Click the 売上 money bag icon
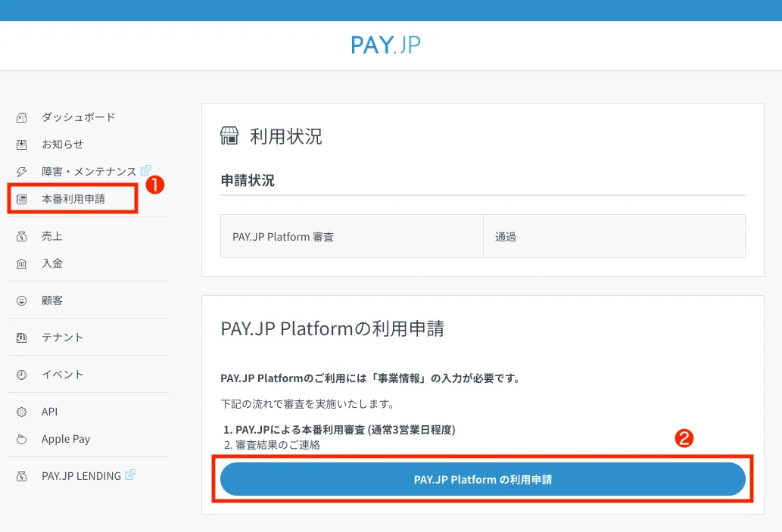Image resolution: width=782 pixels, height=532 pixels. pos(21,236)
